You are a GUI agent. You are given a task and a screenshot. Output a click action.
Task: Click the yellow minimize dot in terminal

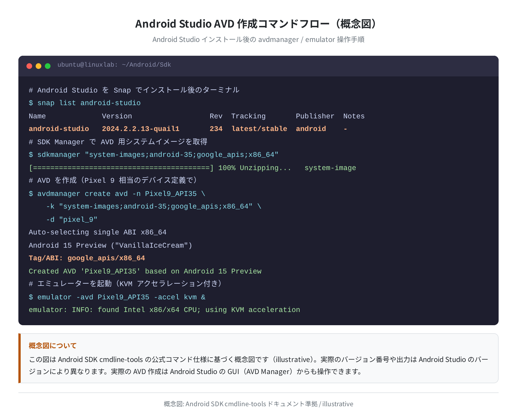click(x=38, y=66)
